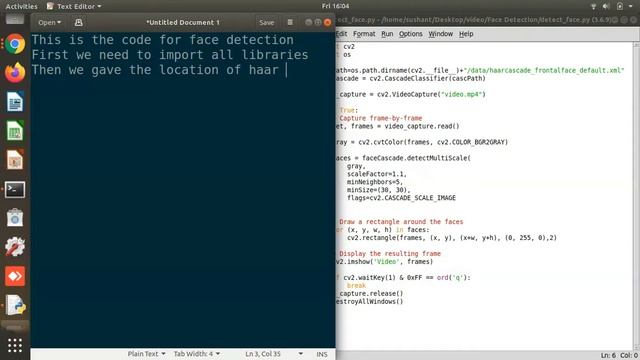Click the 'break' keyword in IDLE code

356,285
